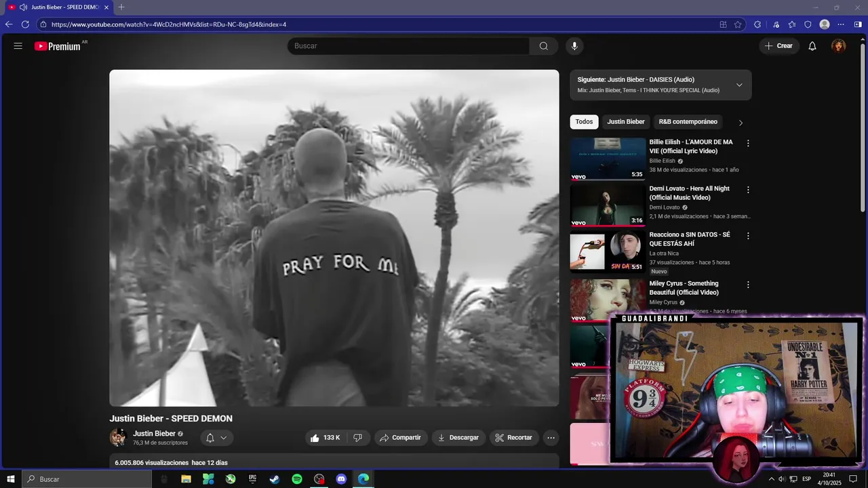Go back in browser history
Viewport: 868px width, 488px height.
tap(9, 24)
